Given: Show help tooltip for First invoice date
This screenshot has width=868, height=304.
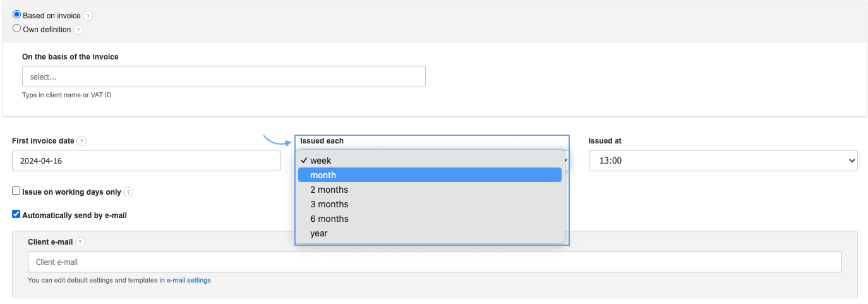Looking at the screenshot, I should (81, 141).
